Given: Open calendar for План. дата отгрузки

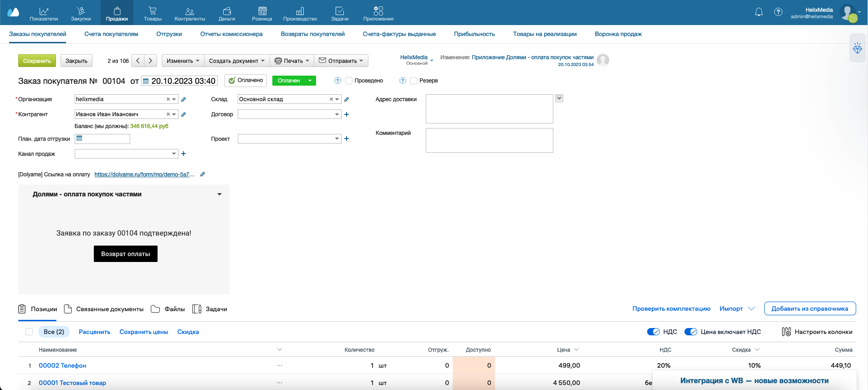Looking at the screenshot, I should tap(79, 138).
